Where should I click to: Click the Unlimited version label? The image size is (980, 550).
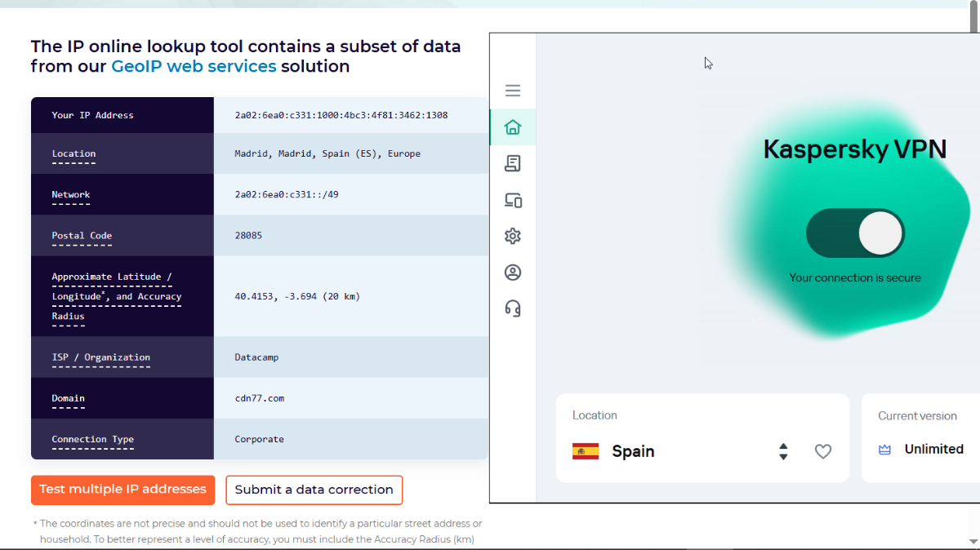[934, 450]
